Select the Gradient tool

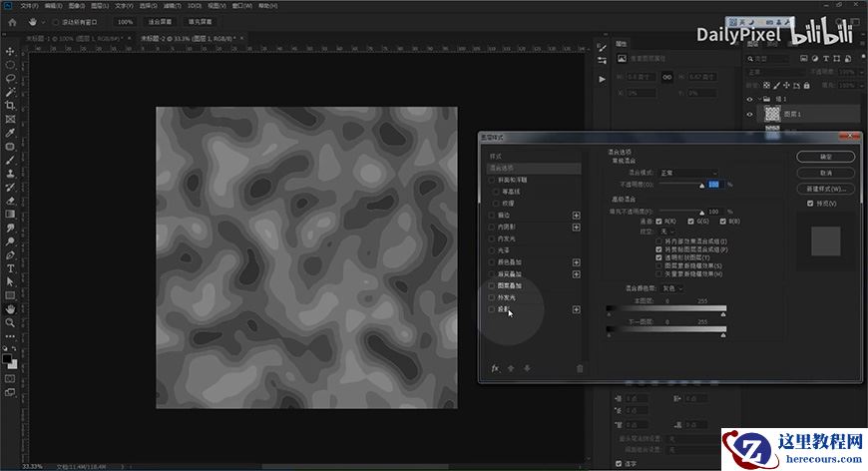click(x=10, y=215)
